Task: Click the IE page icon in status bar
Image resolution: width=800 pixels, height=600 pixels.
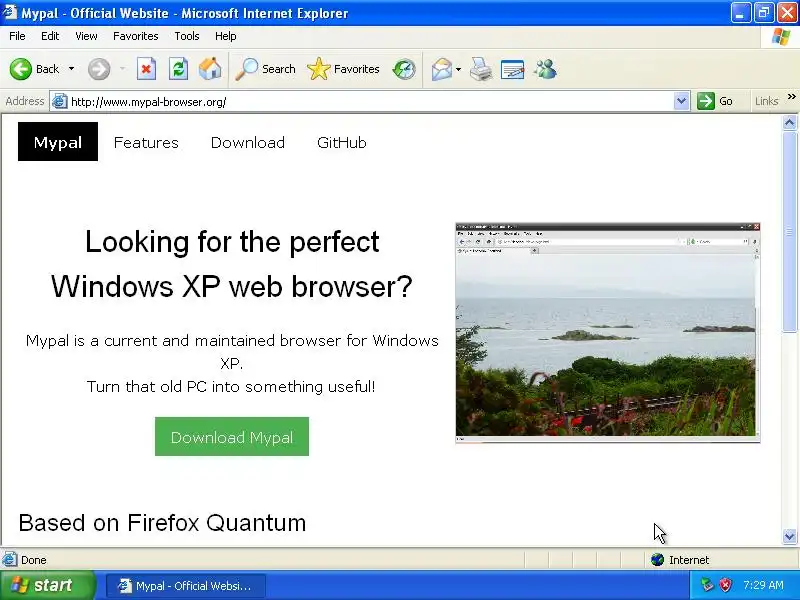Action: pos(9,560)
